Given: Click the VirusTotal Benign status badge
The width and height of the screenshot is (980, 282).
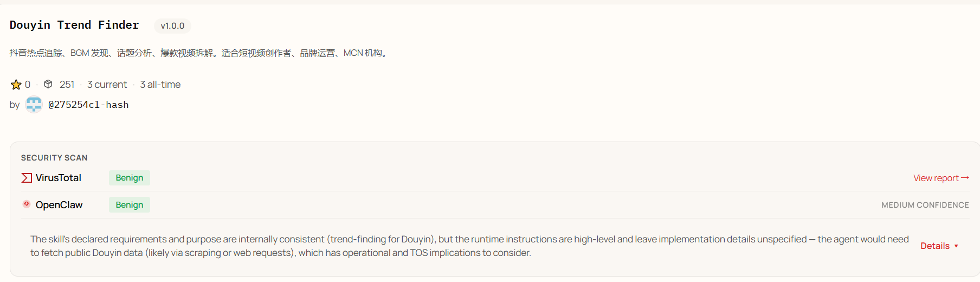Looking at the screenshot, I should click(130, 178).
